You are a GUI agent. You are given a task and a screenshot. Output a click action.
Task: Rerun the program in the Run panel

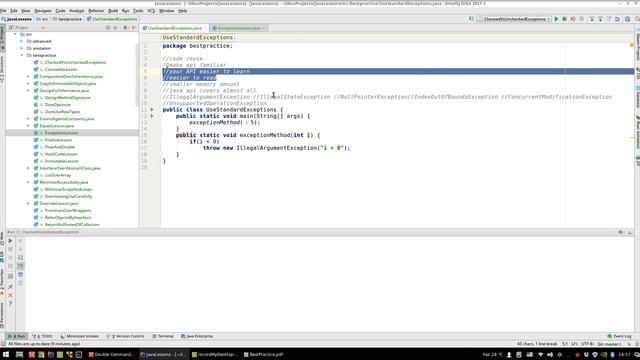tap(11, 241)
